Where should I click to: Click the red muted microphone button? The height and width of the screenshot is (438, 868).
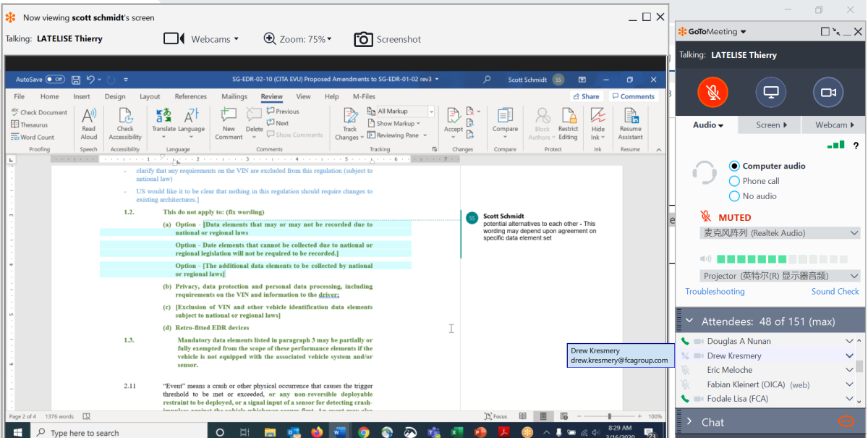(x=712, y=93)
